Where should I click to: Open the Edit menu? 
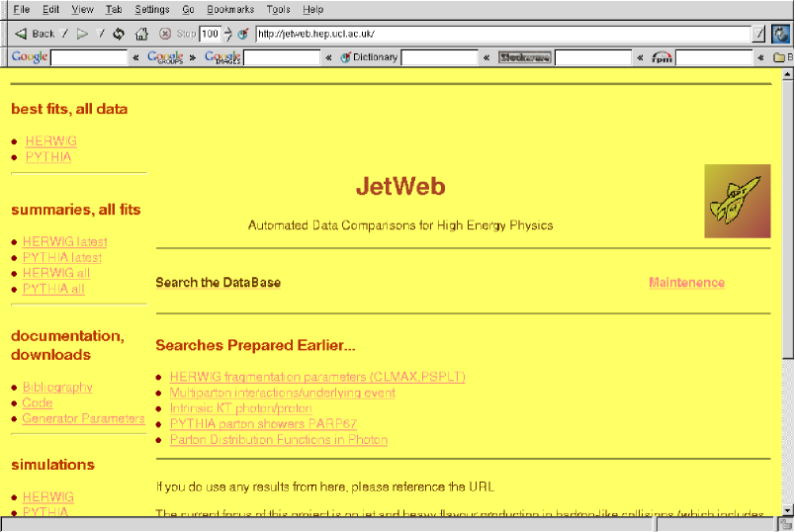[x=50, y=9]
